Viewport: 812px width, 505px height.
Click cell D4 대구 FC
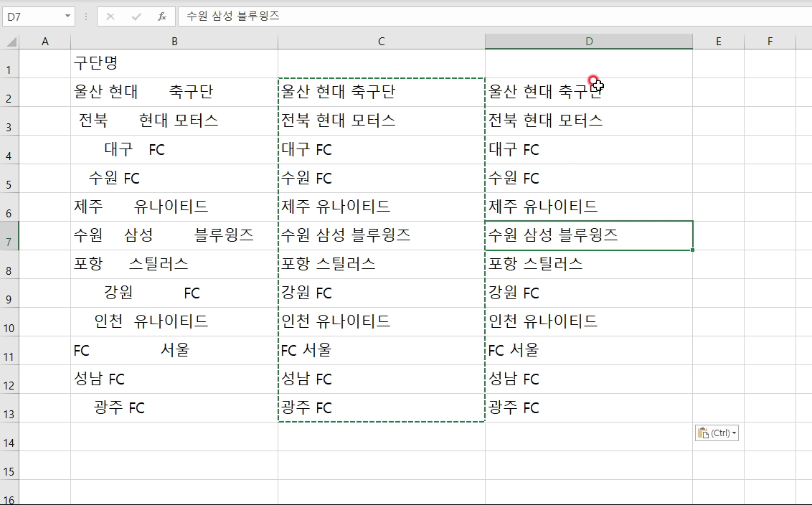tap(589, 150)
